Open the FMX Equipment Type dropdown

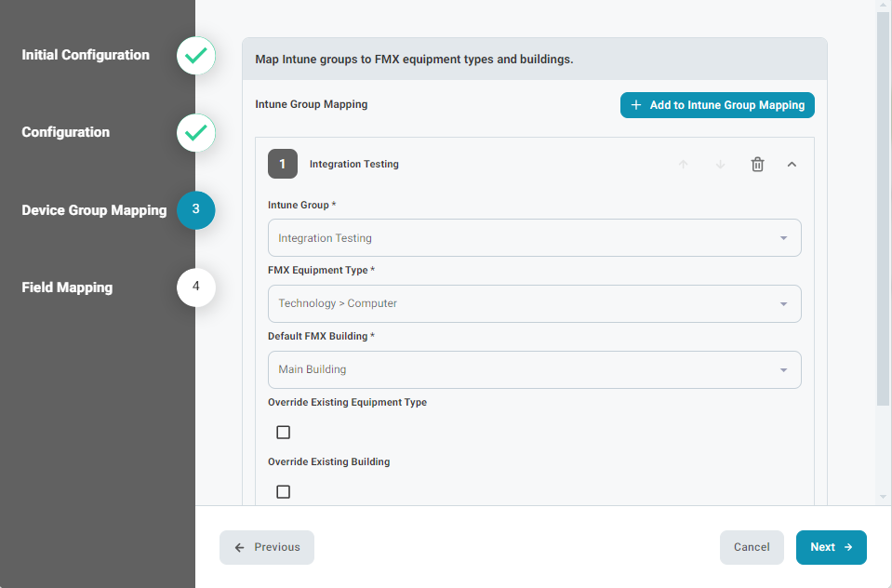535,304
